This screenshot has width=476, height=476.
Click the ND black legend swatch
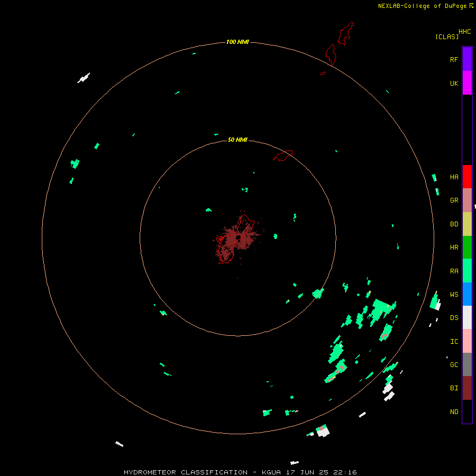point(467,411)
